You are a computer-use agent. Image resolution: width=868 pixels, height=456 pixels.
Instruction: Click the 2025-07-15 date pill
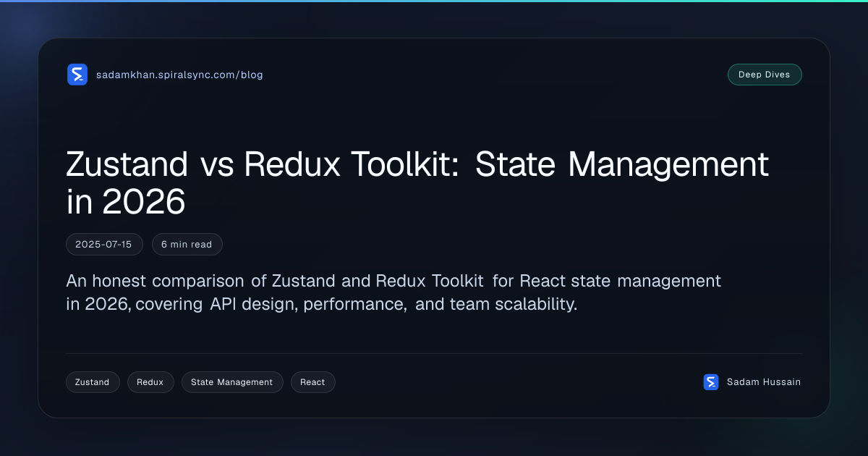(104, 245)
